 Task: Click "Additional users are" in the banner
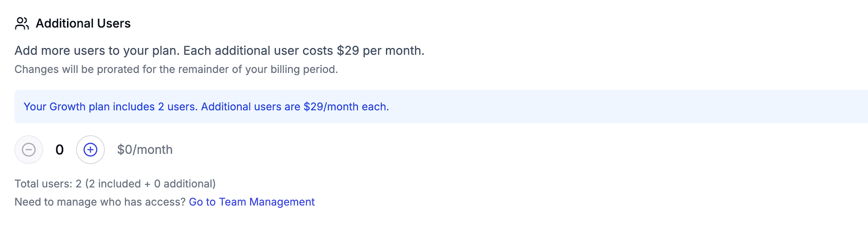(x=250, y=106)
